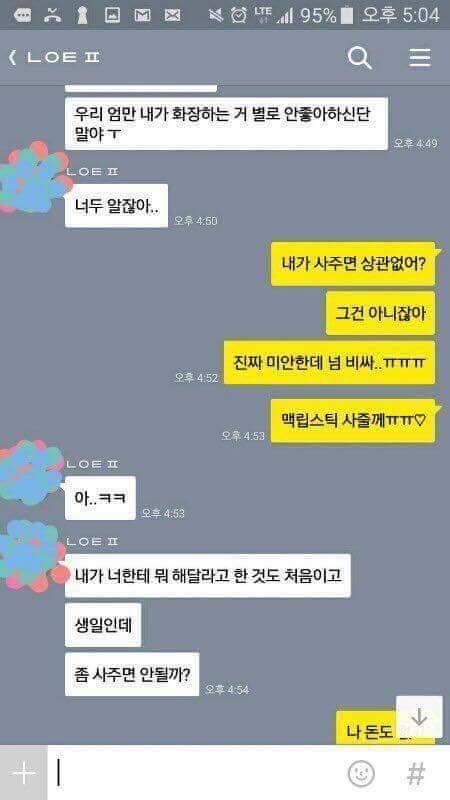Tap the yellow bubble 그건 아니잖아
Viewport: 450px width, 800px height.
coord(381,313)
